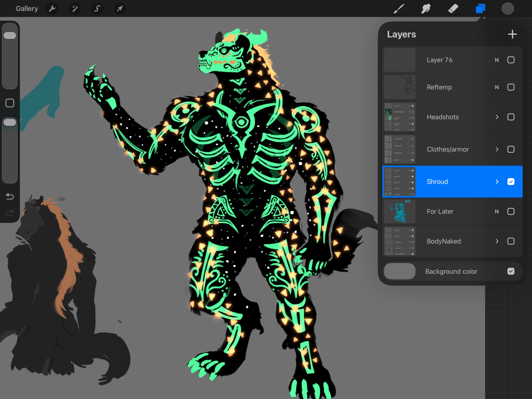The height and width of the screenshot is (399, 532).
Task: Select the Paint brush tool
Action: click(x=399, y=9)
